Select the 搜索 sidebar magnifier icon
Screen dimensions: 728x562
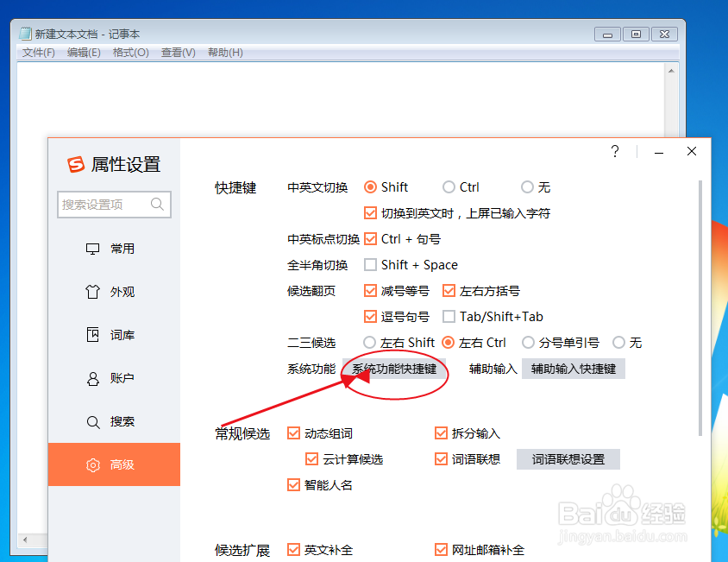click(92, 421)
